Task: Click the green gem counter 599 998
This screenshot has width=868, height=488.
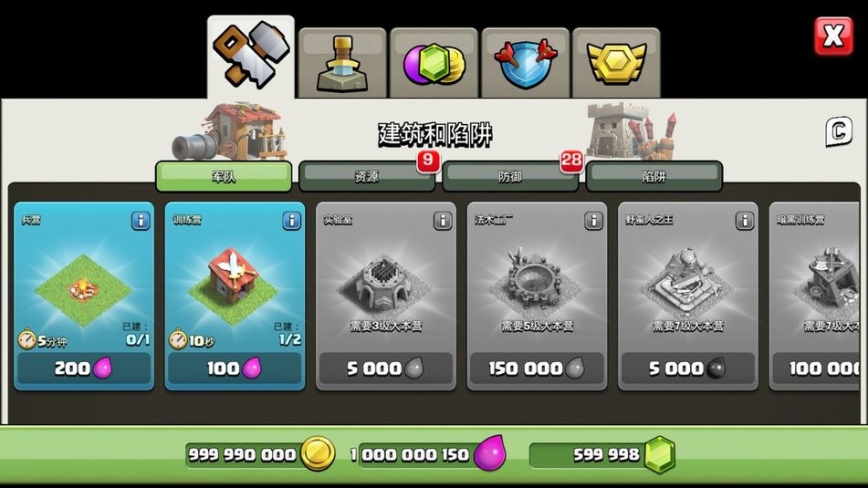Action: pos(602,455)
